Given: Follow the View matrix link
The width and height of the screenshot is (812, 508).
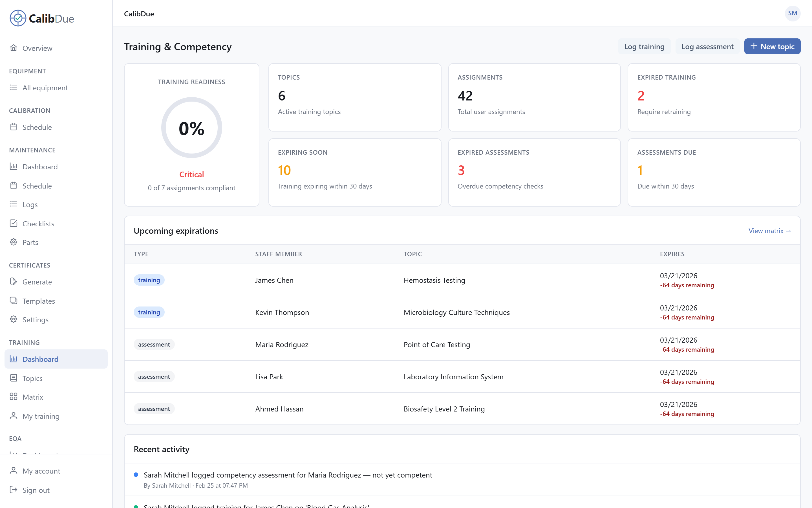Looking at the screenshot, I should (x=770, y=231).
